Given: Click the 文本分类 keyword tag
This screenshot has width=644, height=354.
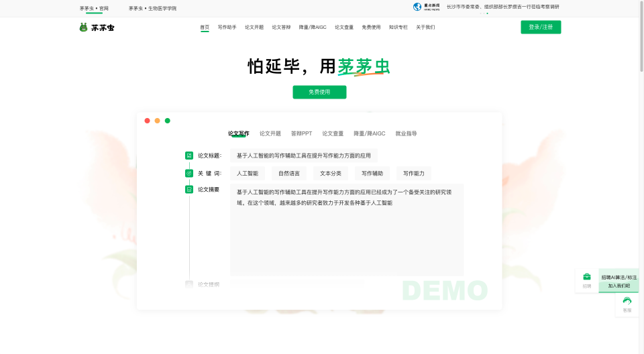Looking at the screenshot, I should tap(331, 173).
